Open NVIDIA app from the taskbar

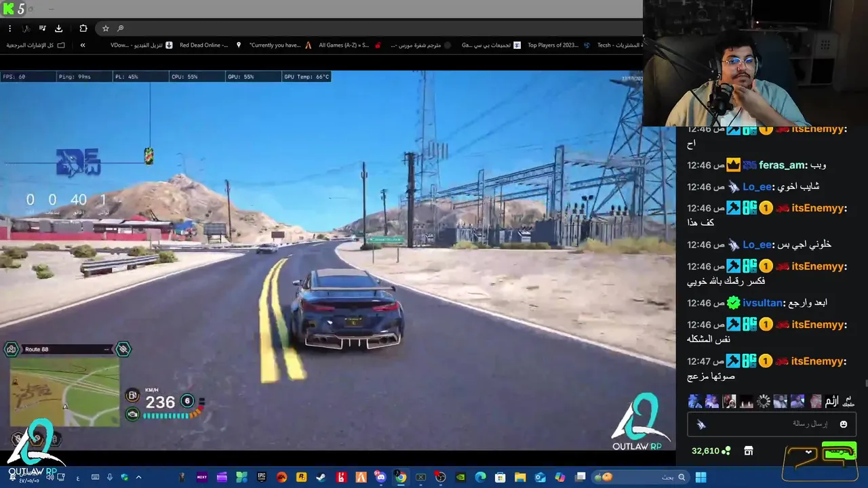(460, 477)
